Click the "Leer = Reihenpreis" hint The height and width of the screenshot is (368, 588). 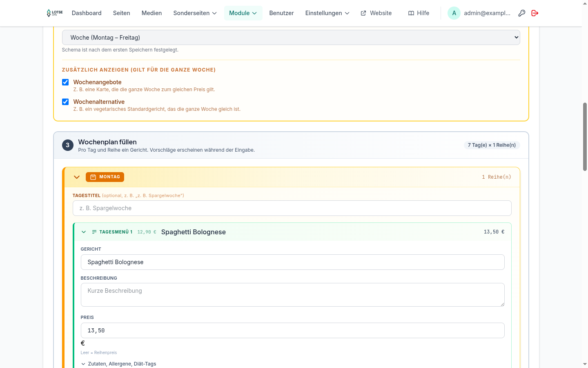[x=99, y=352]
